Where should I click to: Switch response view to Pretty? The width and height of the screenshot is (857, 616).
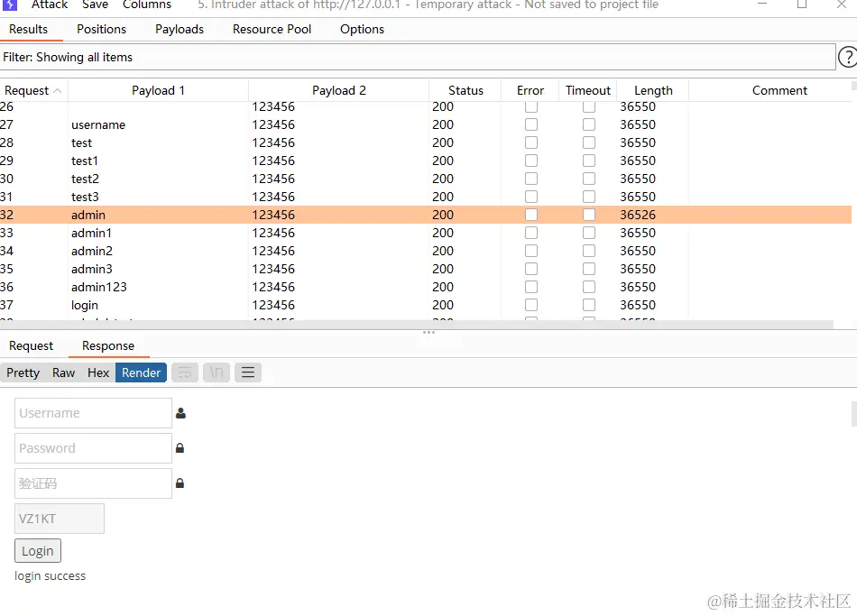pos(23,372)
